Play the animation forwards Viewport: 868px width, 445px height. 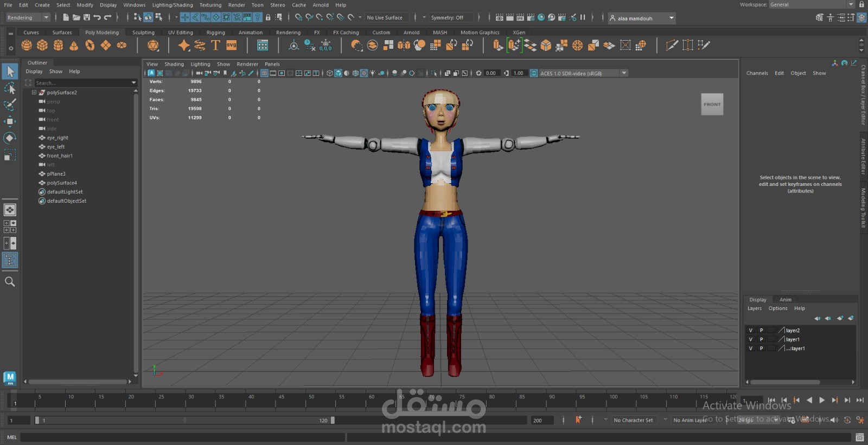click(822, 400)
